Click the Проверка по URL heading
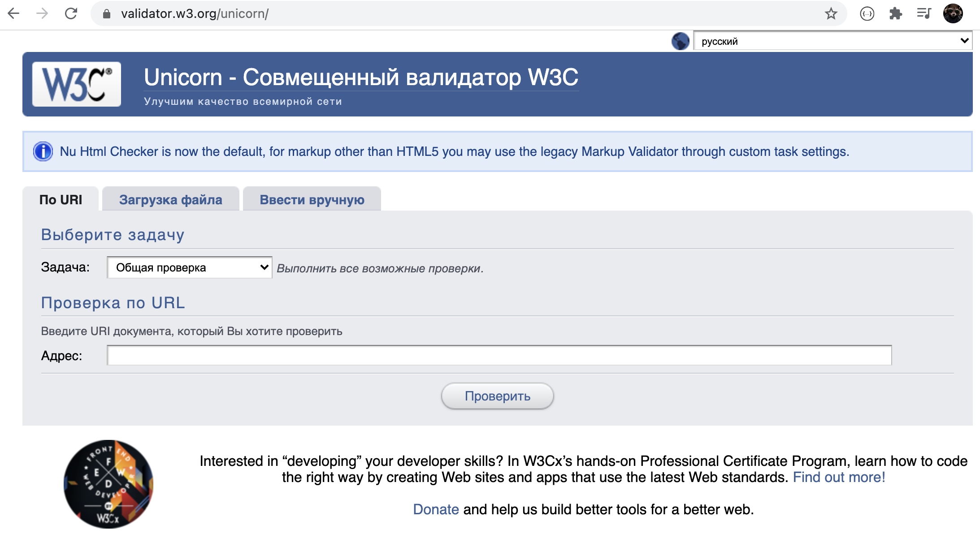This screenshot has height=551, width=980. coord(113,303)
